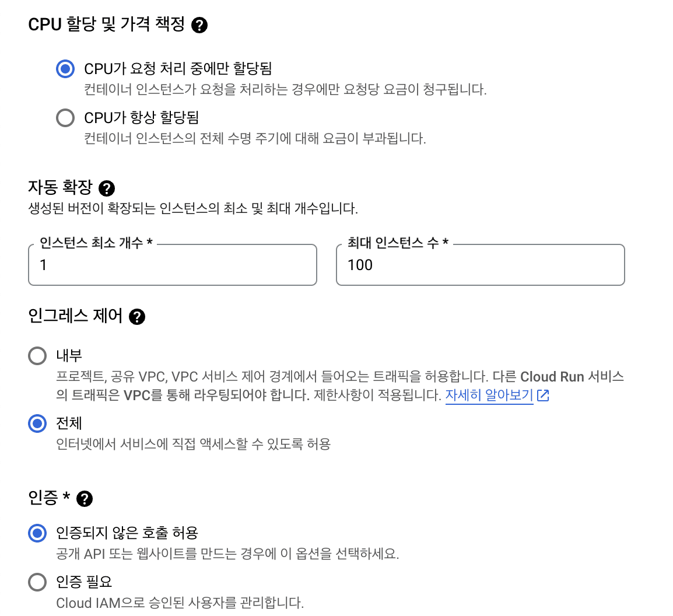The image size is (673, 616).
Task: Focus the 최대 인스턴스 수 field
Action: (x=481, y=265)
